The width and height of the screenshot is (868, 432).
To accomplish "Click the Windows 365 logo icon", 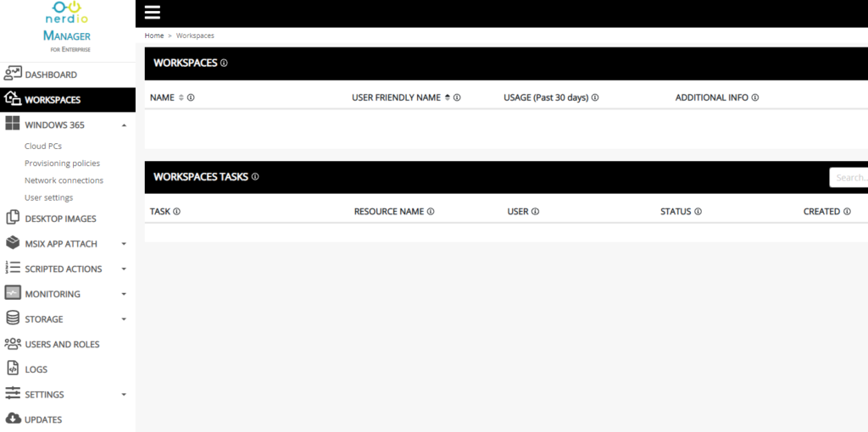I will [12, 125].
